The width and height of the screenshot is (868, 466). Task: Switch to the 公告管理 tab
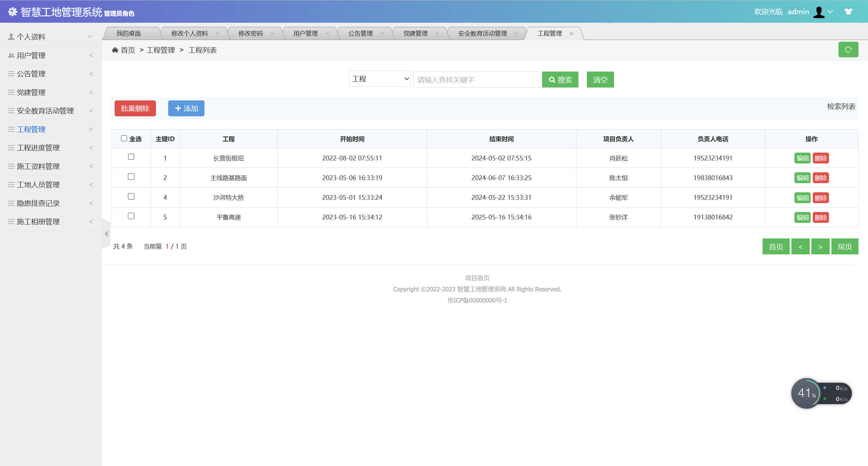tap(360, 33)
